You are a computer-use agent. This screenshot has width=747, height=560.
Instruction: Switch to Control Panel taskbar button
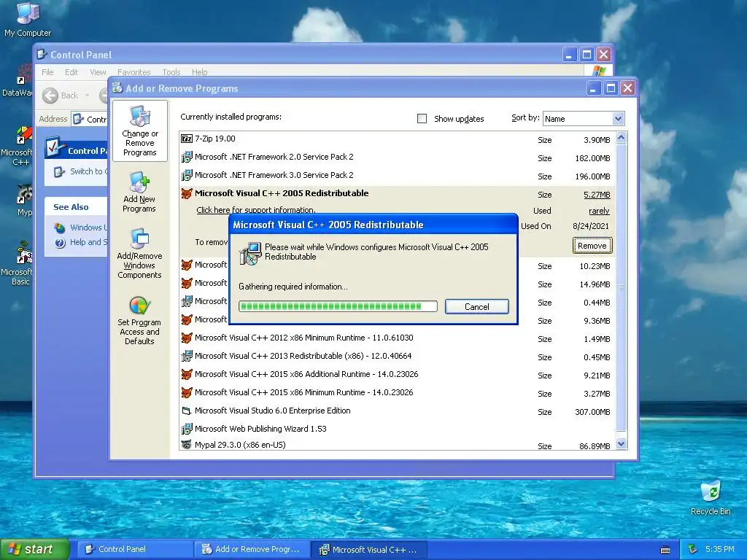pos(135,549)
